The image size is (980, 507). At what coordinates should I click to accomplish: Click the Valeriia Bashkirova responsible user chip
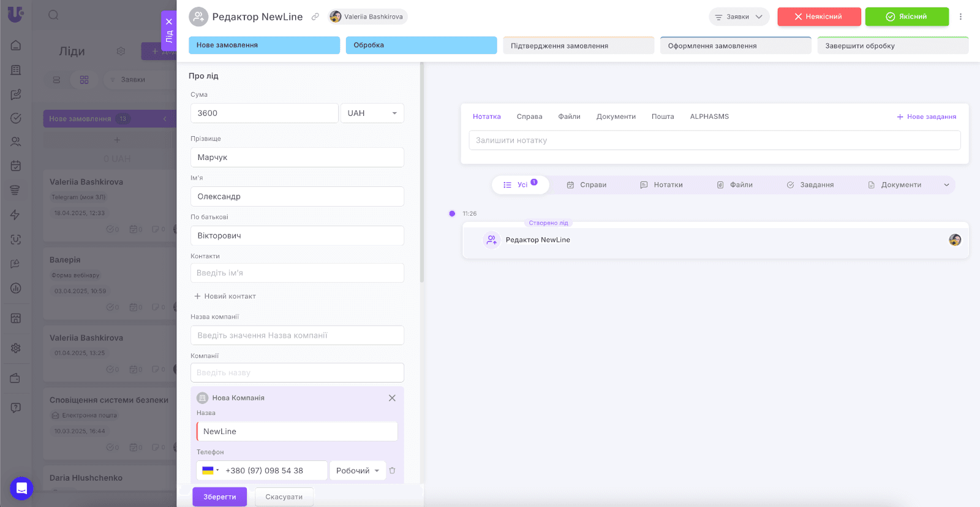[x=367, y=17]
